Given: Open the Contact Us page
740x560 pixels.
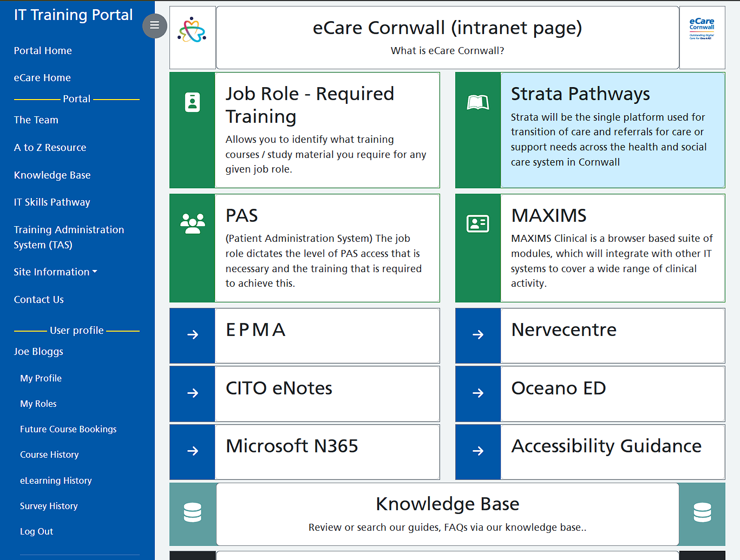Looking at the screenshot, I should point(38,300).
